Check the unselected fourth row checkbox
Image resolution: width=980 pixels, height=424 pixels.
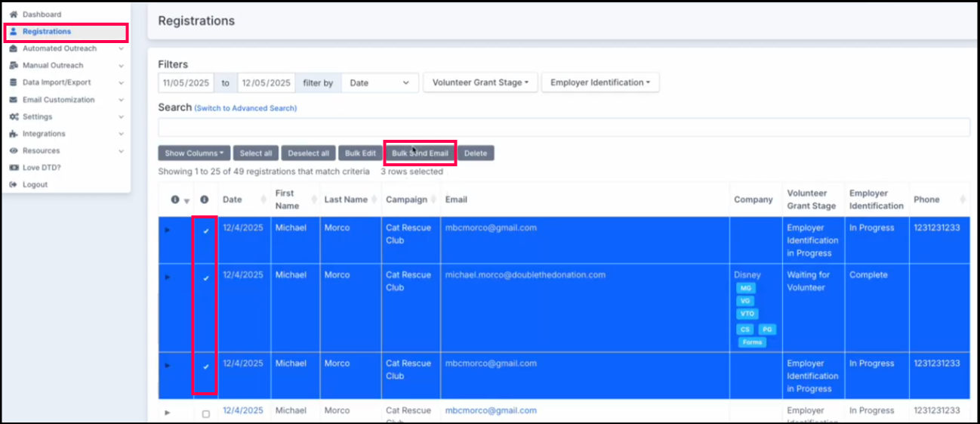point(206,413)
